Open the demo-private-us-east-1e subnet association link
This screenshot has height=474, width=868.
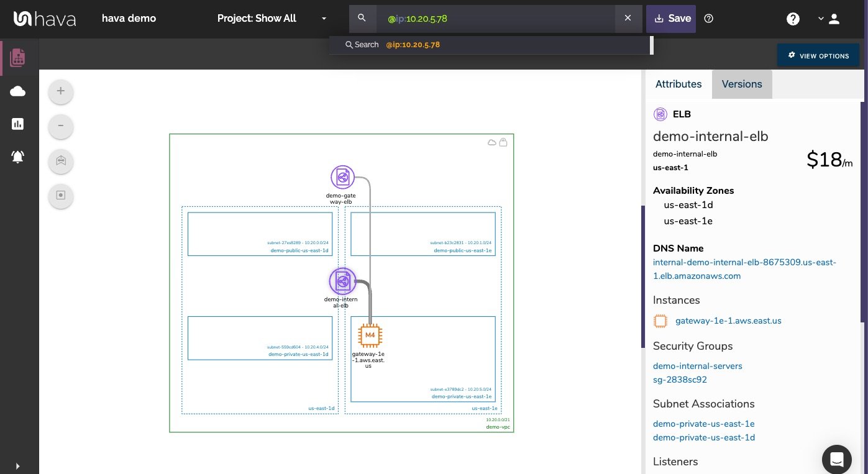703,424
